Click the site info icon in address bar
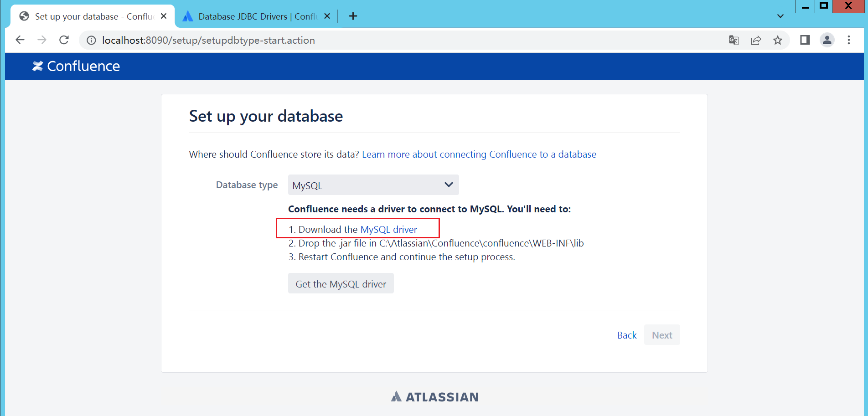The image size is (868, 416). click(x=91, y=41)
